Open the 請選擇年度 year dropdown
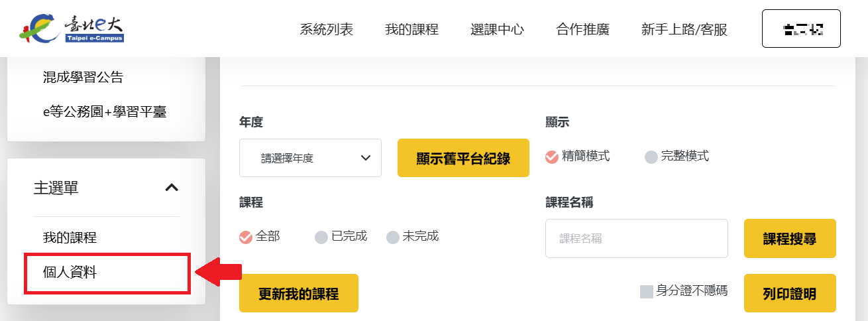The image size is (868, 321). click(x=310, y=158)
